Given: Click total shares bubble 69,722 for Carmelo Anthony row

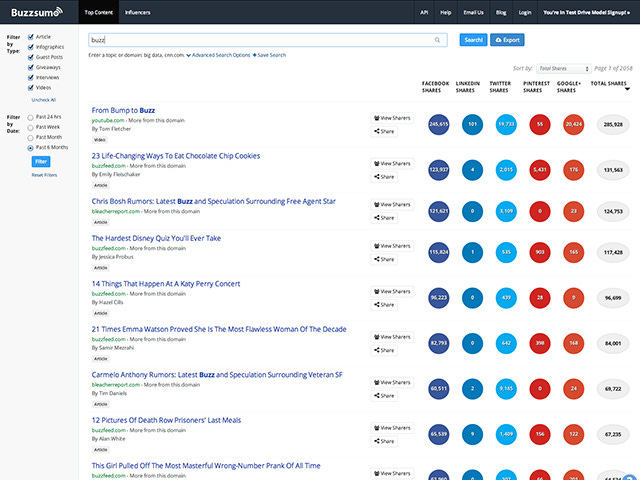Looking at the screenshot, I should tap(613, 389).
